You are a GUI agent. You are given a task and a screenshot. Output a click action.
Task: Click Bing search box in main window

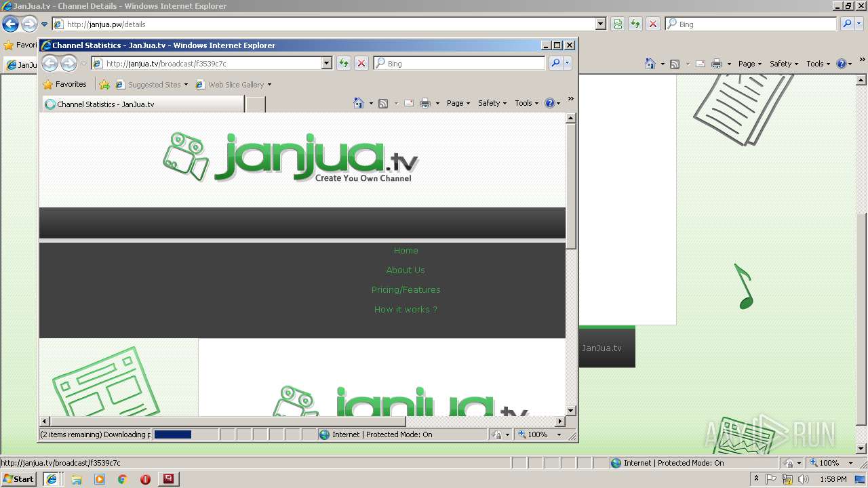751,24
